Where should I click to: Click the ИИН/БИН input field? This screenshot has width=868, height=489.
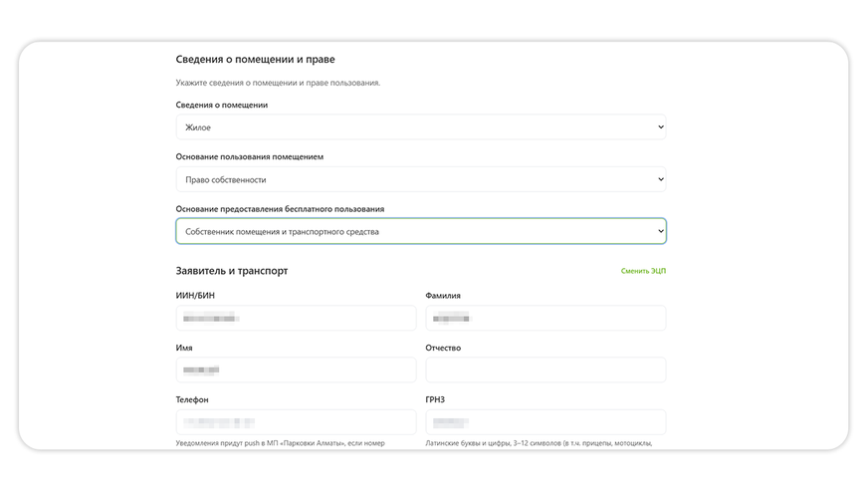pyautogui.click(x=297, y=318)
